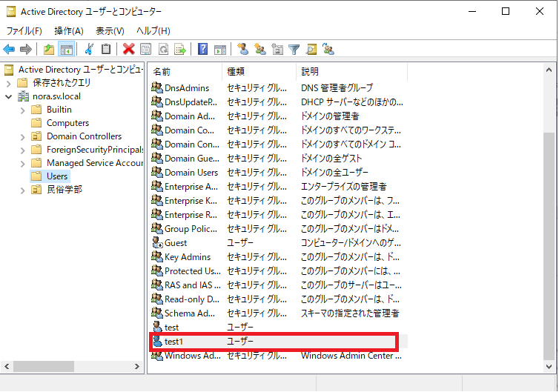
Task: Collapse the nora.sv.local domain node
Action: tap(9, 96)
